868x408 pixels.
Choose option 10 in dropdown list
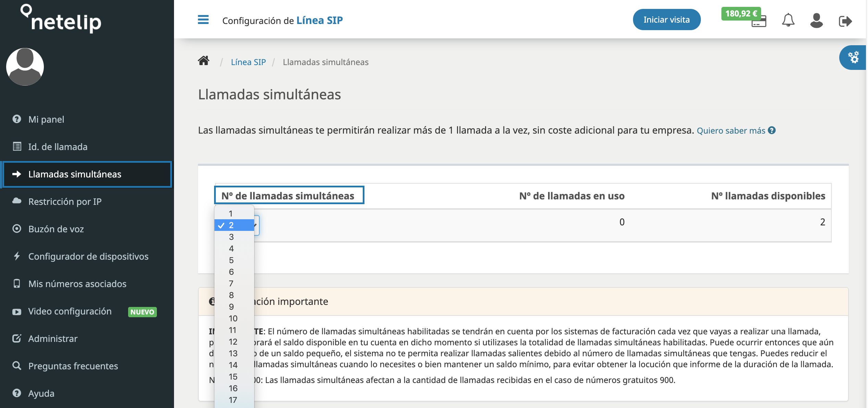click(x=234, y=318)
